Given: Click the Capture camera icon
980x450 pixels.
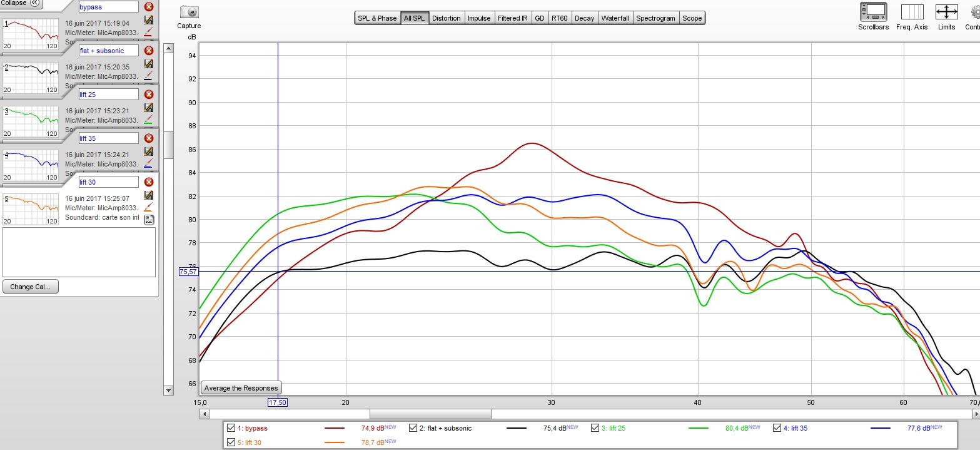Looking at the screenshot, I should 189,13.
